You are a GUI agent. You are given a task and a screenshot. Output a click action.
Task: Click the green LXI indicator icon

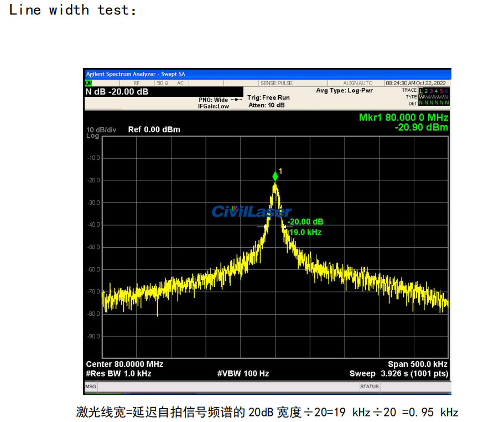point(88,84)
